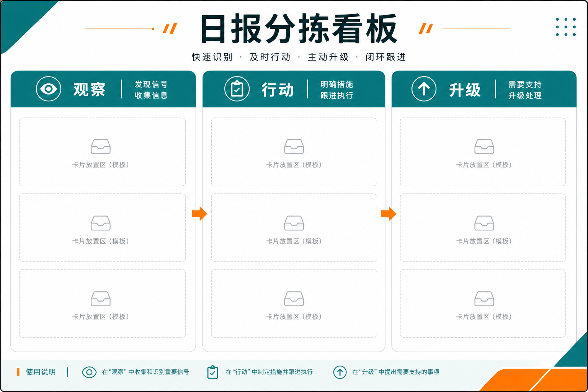Click 卡片放置区（模板）label in middle 升级 slot
The image size is (588, 392).
[484, 241]
